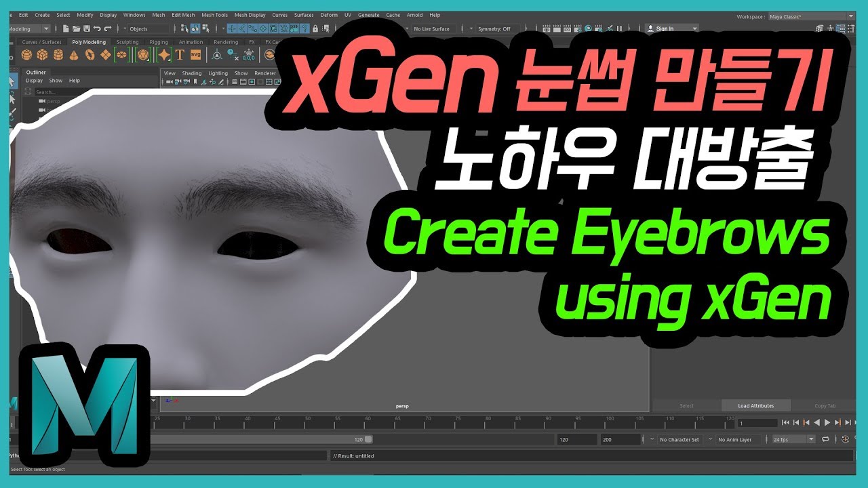Open the Modeling Toolkit sidebar icon

(819, 28)
